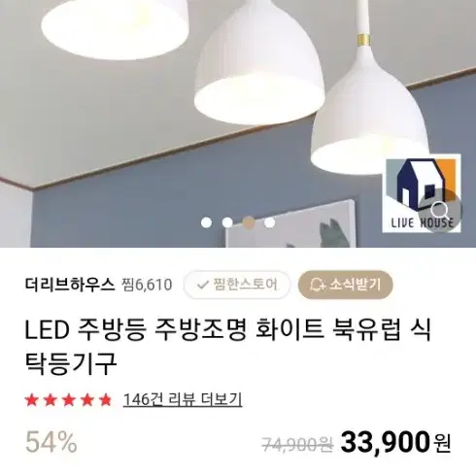476x476 pixels.
Task: Toggle the 찜한스토어 favorite store button
Action: coord(237,285)
